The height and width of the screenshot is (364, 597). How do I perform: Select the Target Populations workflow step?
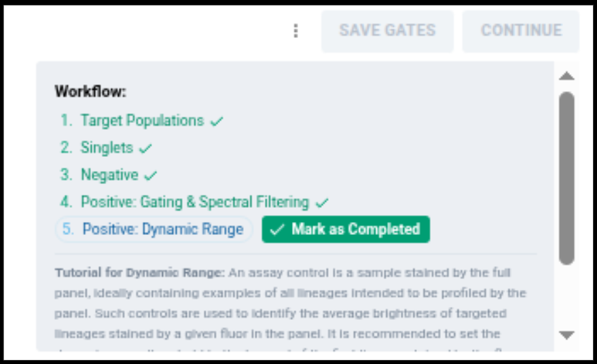(142, 121)
